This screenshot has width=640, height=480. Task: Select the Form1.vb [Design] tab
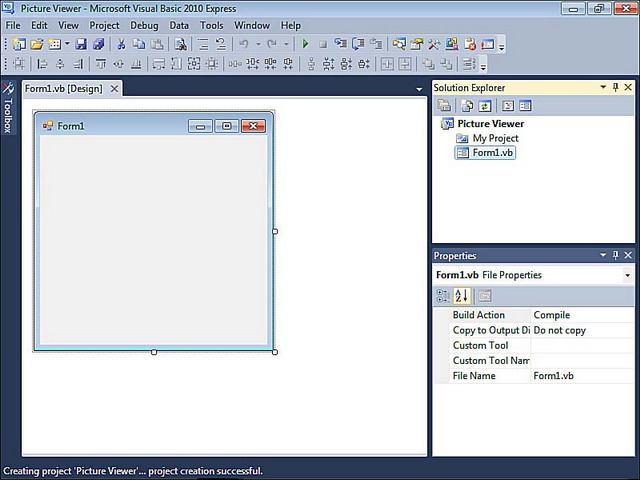[x=64, y=89]
